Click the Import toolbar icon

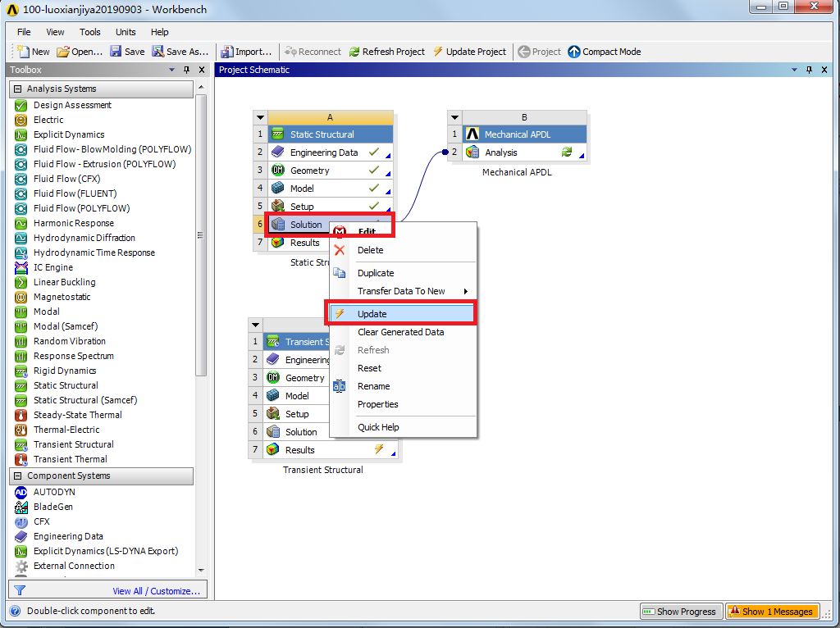tap(227, 52)
